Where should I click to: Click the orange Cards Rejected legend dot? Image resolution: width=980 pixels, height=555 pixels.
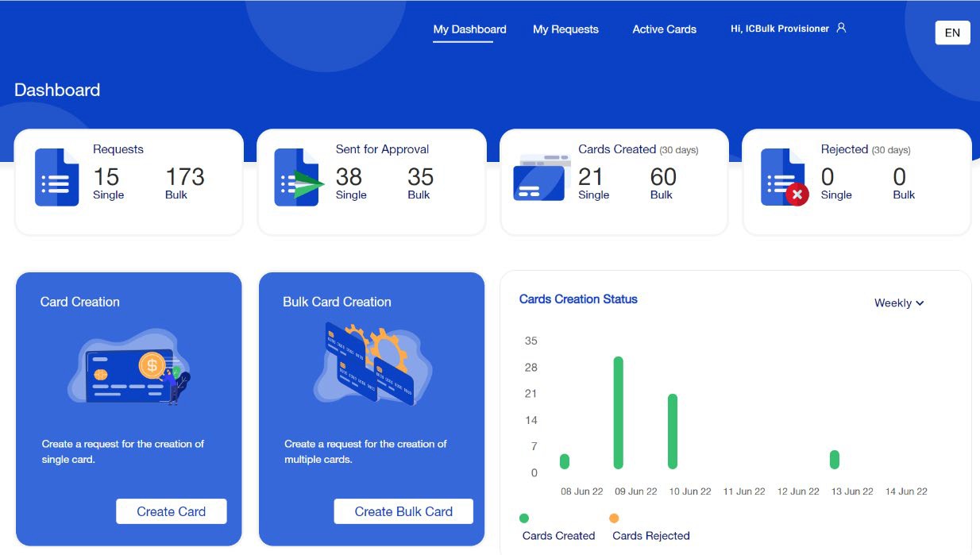pos(614,516)
